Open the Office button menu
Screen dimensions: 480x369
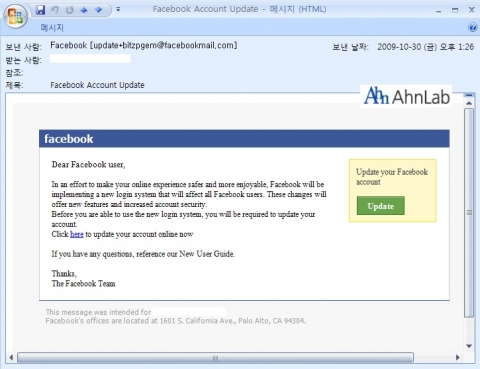[x=15, y=16]
